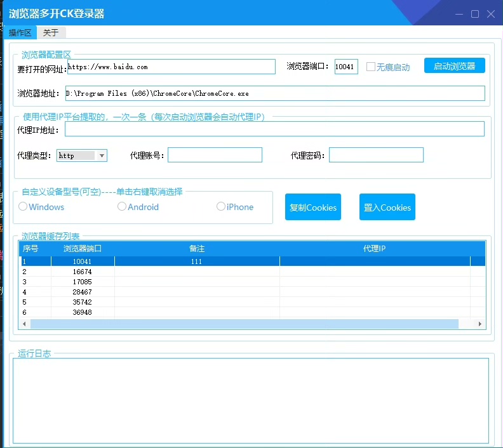503x448 pixels.
Task: Click the maximize window icon
Action: click(475, 14)
